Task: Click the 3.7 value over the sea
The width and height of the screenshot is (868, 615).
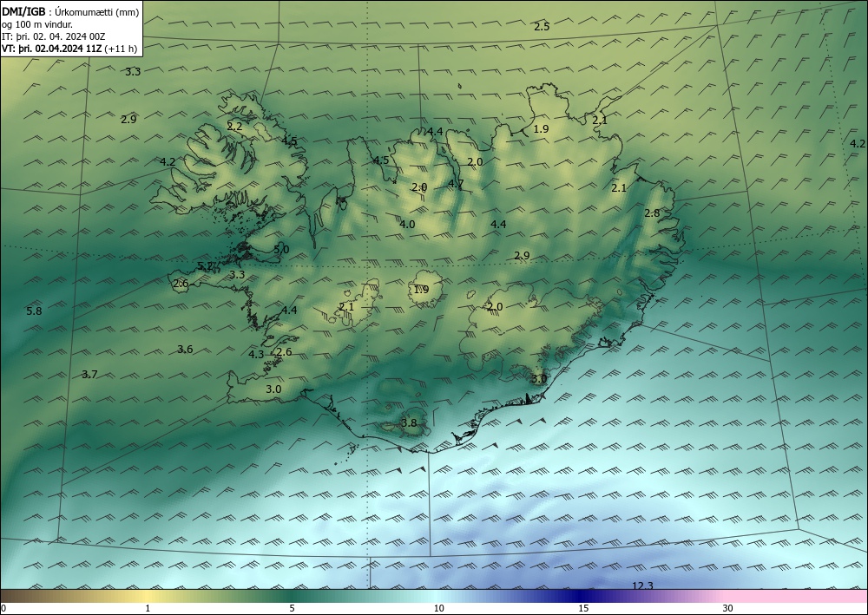Action: coord(89,375)
